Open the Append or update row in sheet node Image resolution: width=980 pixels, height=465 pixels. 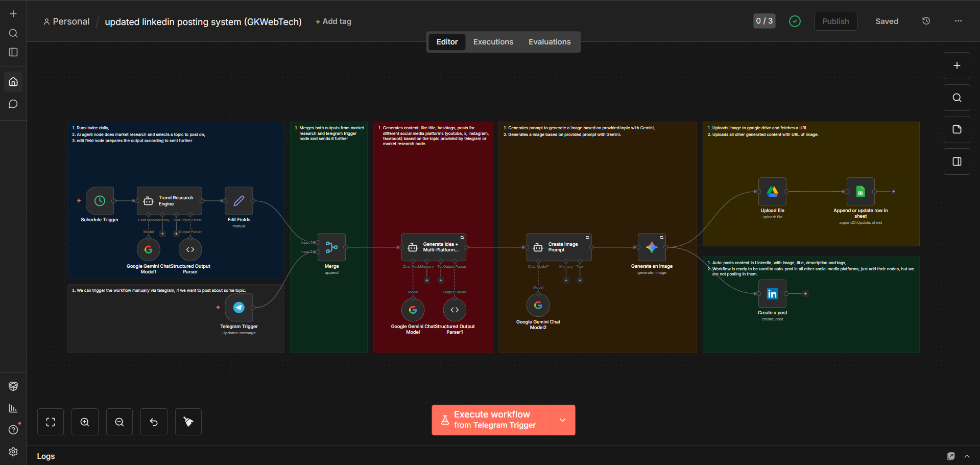[860, 191]
